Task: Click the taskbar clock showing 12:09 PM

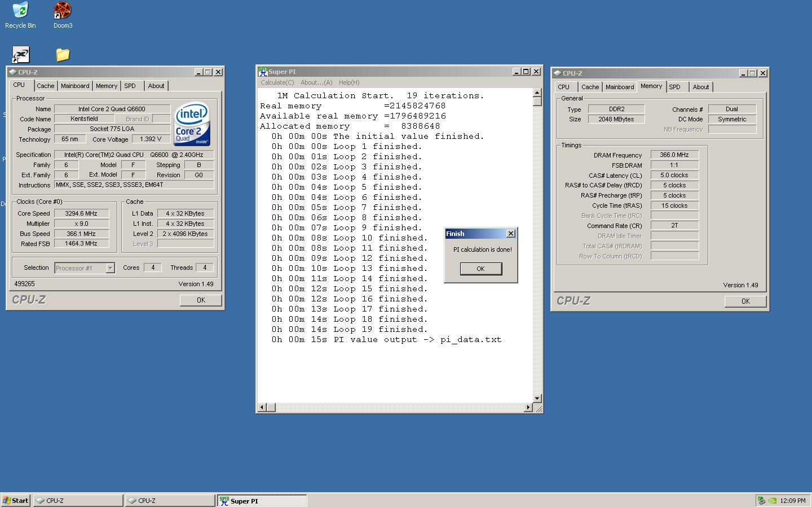Action: tap(793, 501)
